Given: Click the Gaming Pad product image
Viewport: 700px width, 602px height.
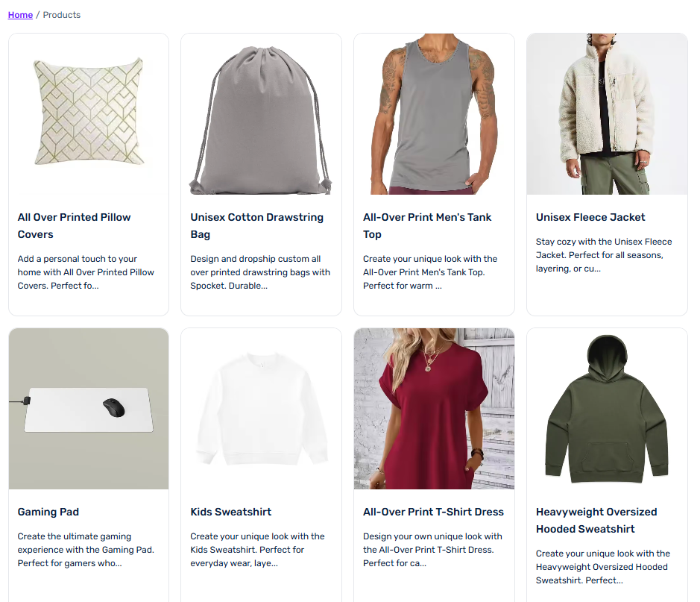Looking at the screenshot, I should tap(89, 409).
